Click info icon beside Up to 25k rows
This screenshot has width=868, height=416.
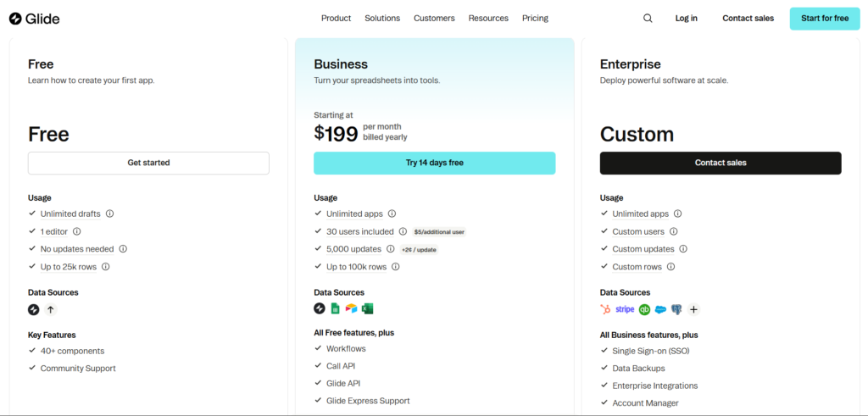click(x=106, y=267)
